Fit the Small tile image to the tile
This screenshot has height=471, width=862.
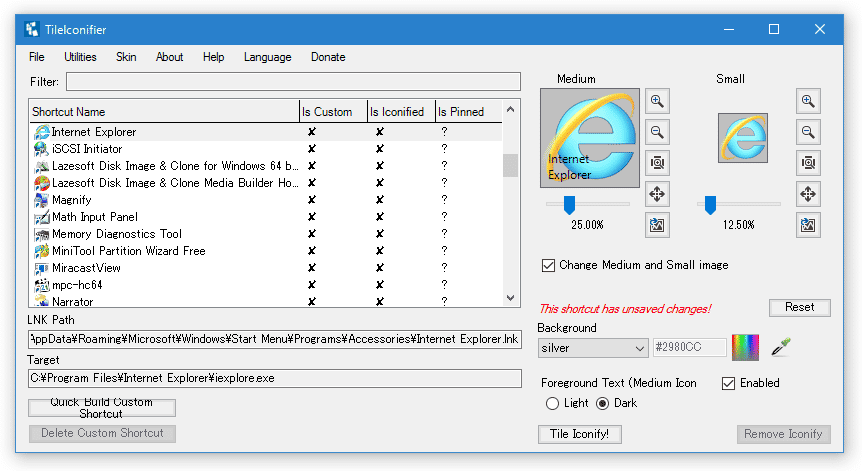(808, 163)
